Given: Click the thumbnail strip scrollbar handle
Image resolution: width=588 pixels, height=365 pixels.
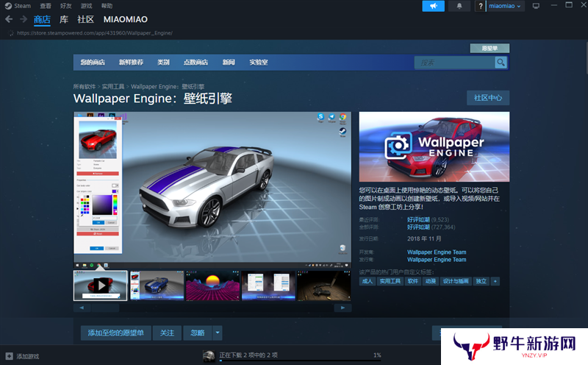Looking at the screenshot, I should [x=105, y=308].
